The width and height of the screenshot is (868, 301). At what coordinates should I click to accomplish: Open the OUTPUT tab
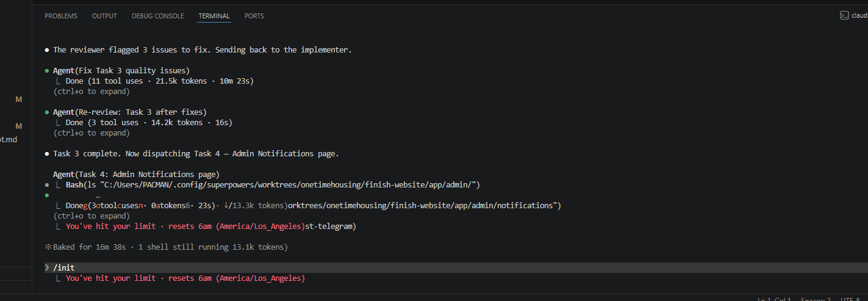click(104, 16)
